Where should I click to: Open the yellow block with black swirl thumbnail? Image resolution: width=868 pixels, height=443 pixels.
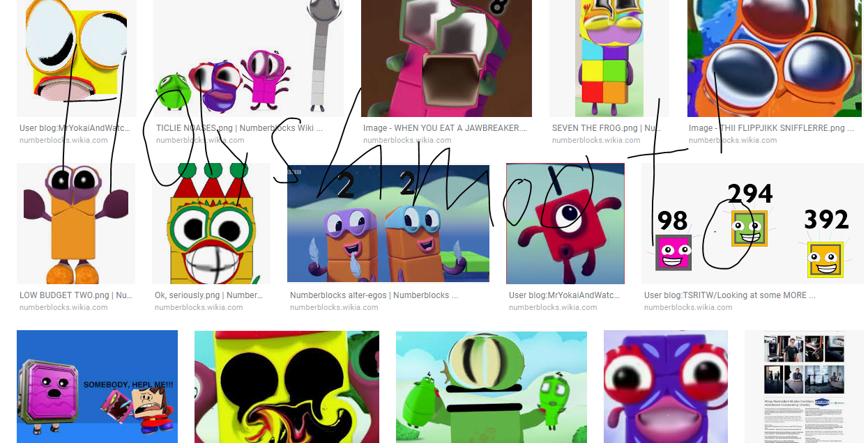tap(287, 387)
